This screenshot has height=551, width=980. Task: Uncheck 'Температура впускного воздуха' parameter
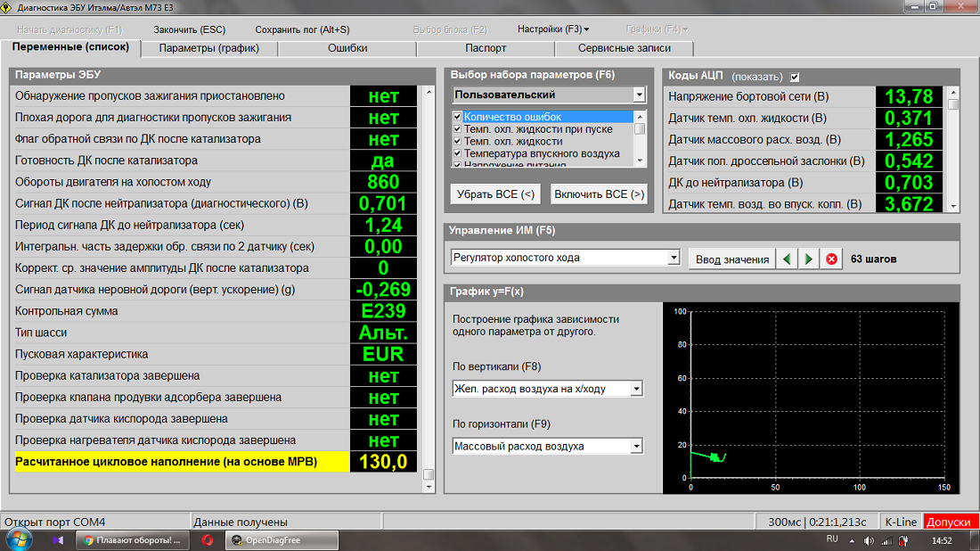click(x=458, y=153)
